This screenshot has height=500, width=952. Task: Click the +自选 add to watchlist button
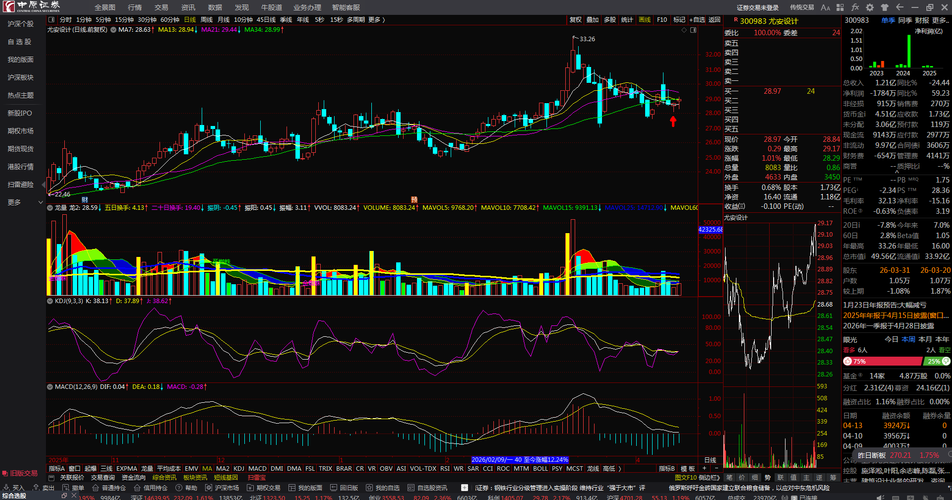pos(698,20)
